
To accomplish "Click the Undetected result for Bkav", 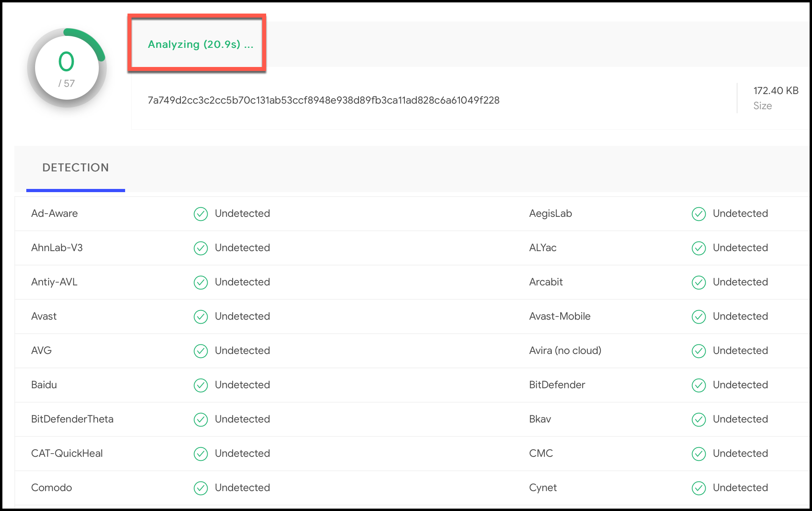I will 740,419.
